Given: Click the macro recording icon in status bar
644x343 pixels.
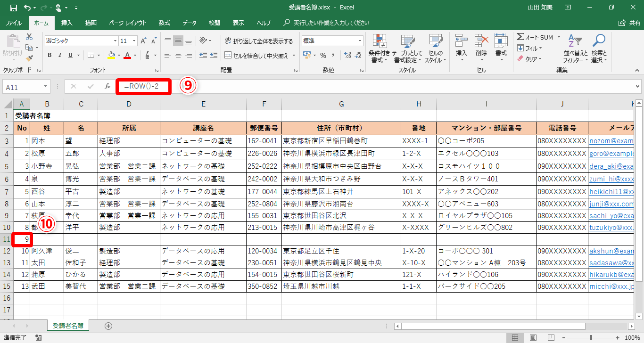Looking at the screenshot, I should [x=39, y=337].
